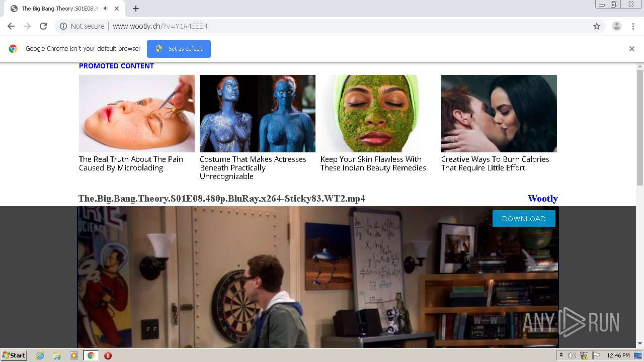The height and width of the screenshot is (362, 644).
Task: Minimize the Chrome window
Action: [602, 5]
